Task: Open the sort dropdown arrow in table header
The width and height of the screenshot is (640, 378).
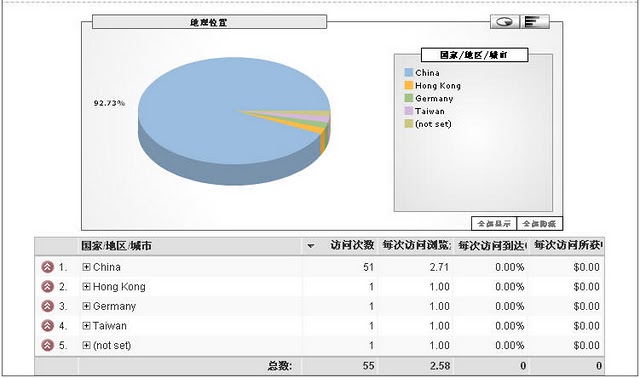Action: tap(311, 246)
